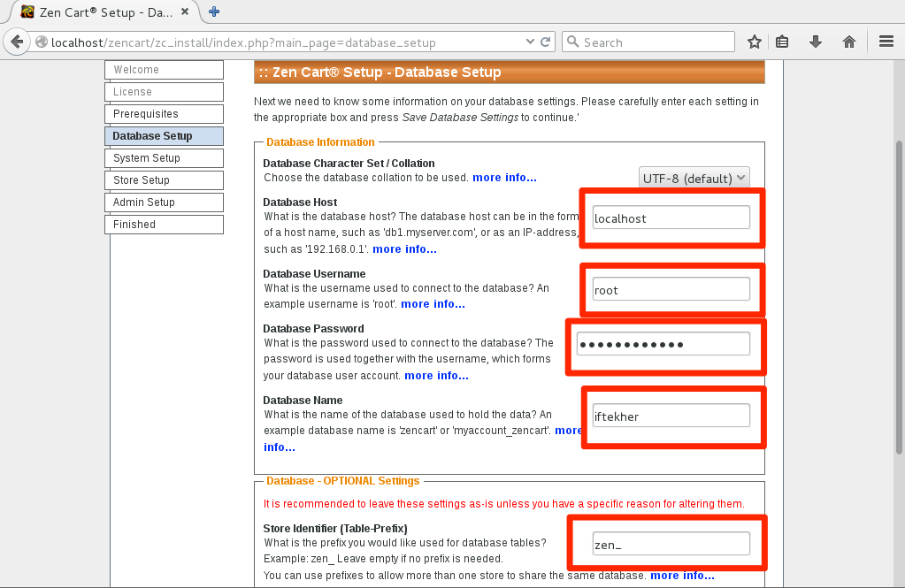Open the downloads arrow icon
This screenshot has height=588, width=905.
click(815, 42)
